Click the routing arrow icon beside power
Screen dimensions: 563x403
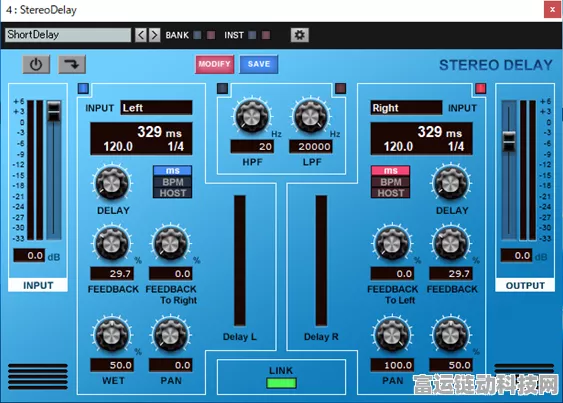coord(72,65)
